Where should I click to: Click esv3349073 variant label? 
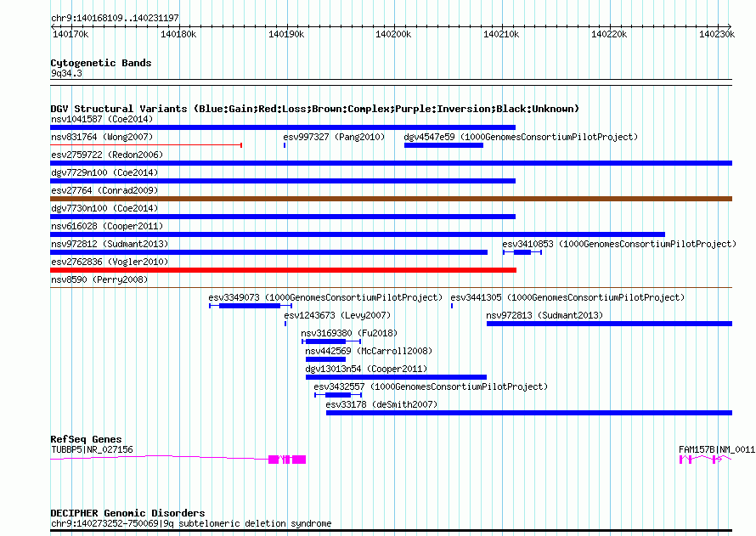point(325,297)
